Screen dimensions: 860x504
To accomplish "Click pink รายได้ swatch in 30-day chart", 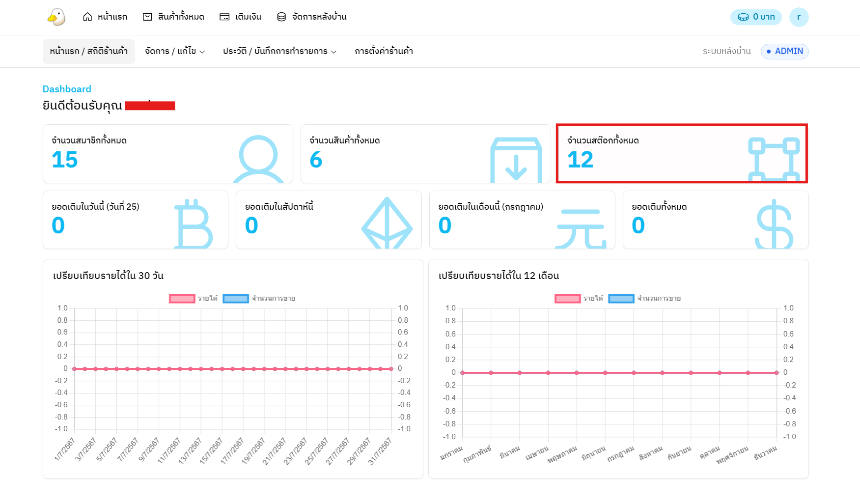I will pos(182,298).
